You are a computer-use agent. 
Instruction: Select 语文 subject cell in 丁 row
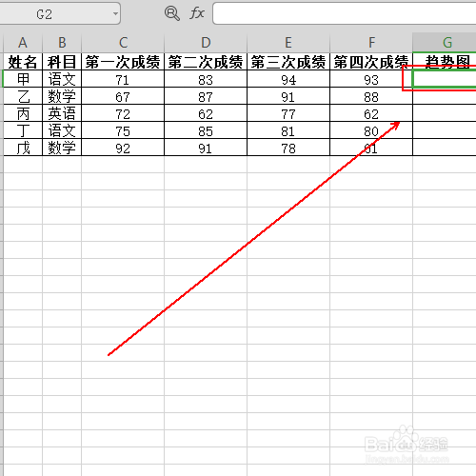[62, 130]
